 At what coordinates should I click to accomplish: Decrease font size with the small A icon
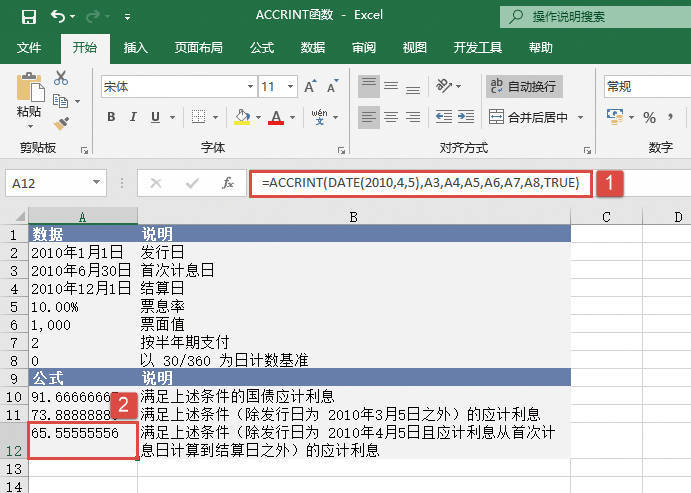(332, 86)
